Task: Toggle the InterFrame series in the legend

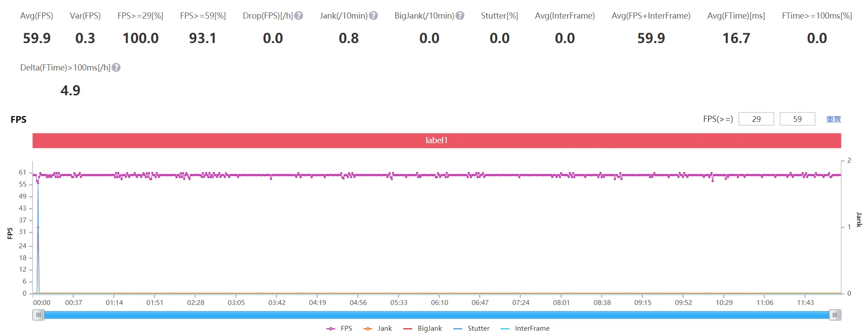Action: tap(525, 328)
